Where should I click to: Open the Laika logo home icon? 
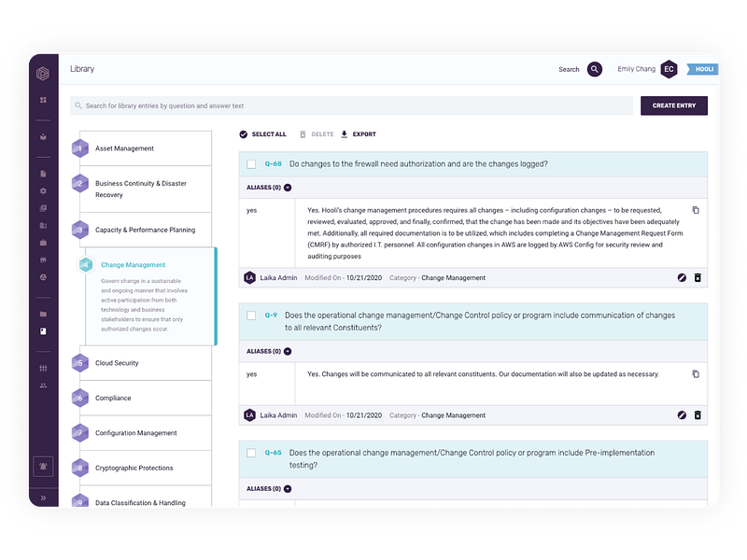coord(43,74)
